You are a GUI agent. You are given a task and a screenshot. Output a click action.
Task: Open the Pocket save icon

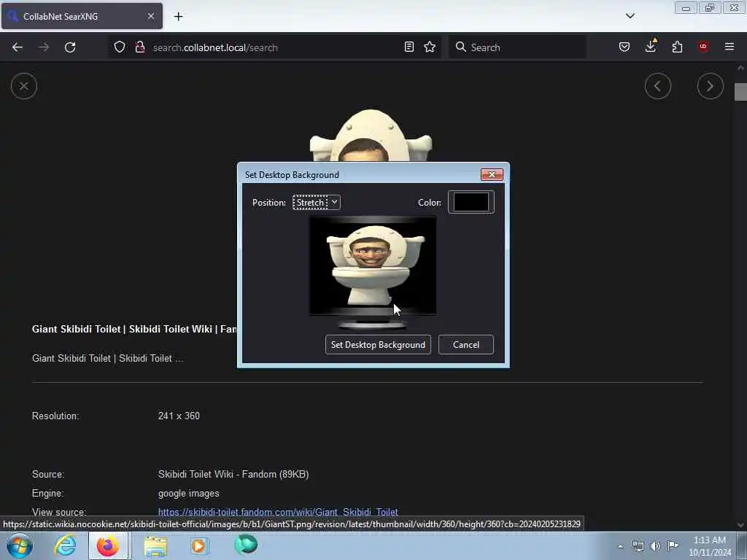pos(624,47)
